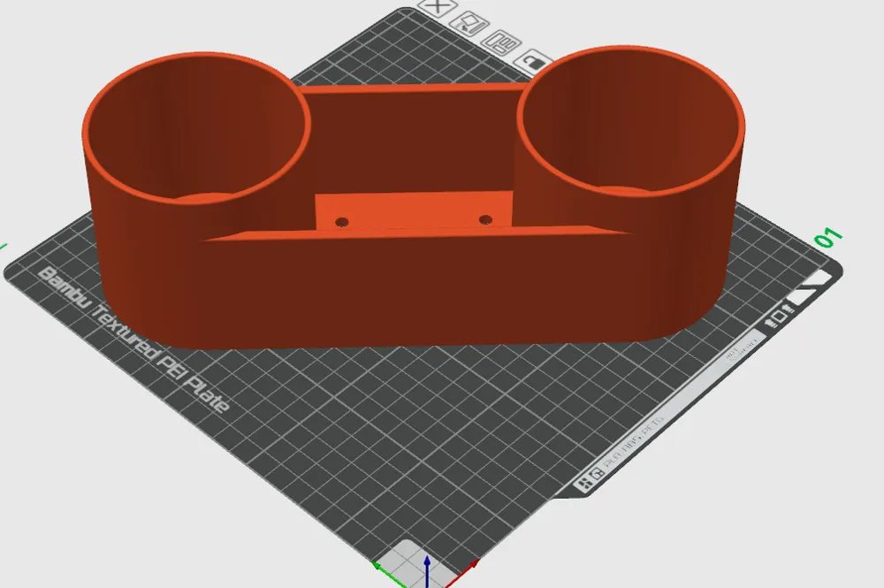Viewport: 884px width, 588px height.
Task: Click the auto-orient plate icon
Action: click(x=469, y=24)
